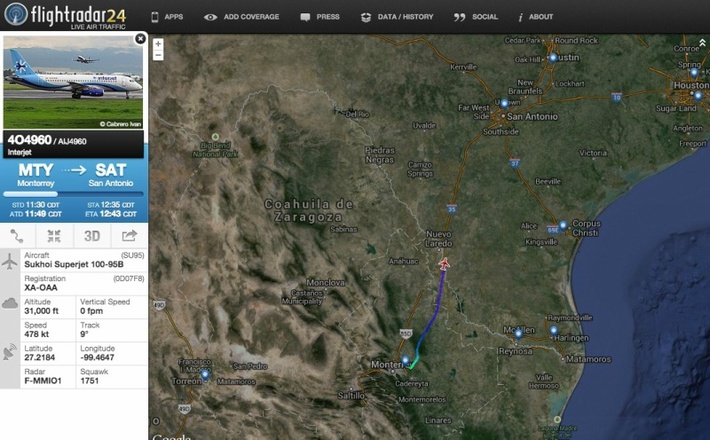Viewport: 710px width, 440px height.
Task: Click the longitude value -99.4647
Action: tap(97, 358)
